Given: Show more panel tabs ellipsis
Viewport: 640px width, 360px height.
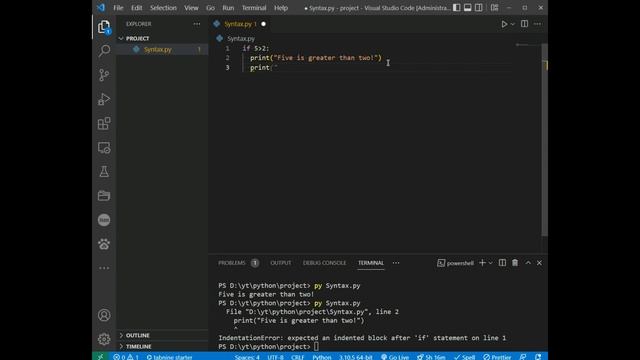Looking at the screenshot, I should click(x=396, y=263).
